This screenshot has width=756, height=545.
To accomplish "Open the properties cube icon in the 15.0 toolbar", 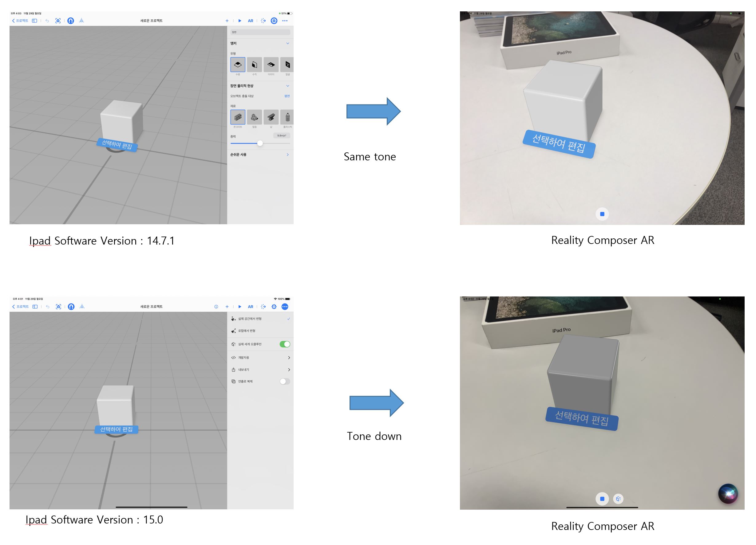I will (274, 307).
